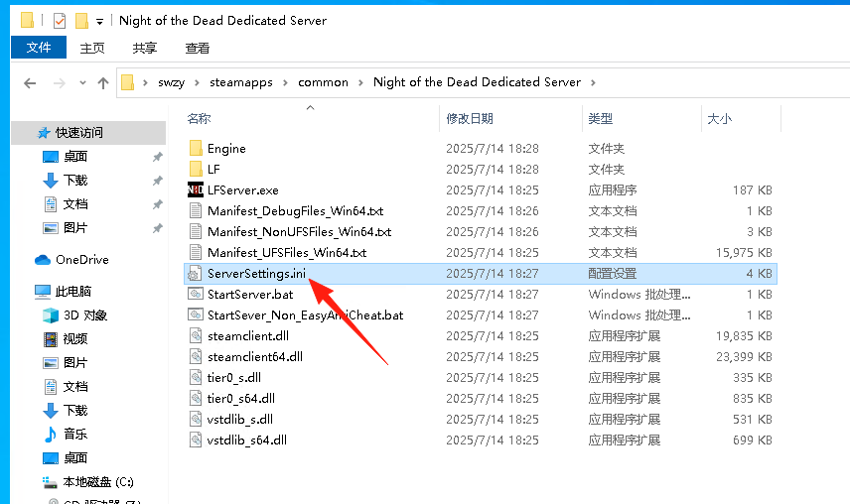Select the ServerSettings.ini file name
The width and height of the screenshot is (850, 504).
(x=256, y=274)
